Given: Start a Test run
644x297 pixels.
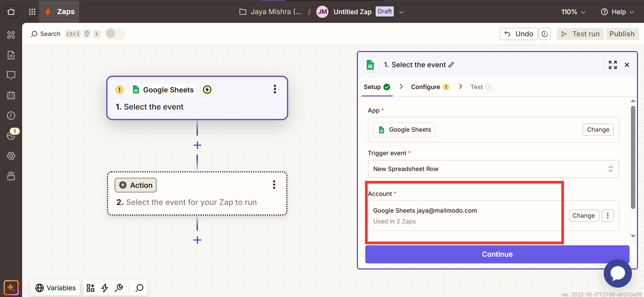Looking at the screenshot, I should tap(580, 34).
